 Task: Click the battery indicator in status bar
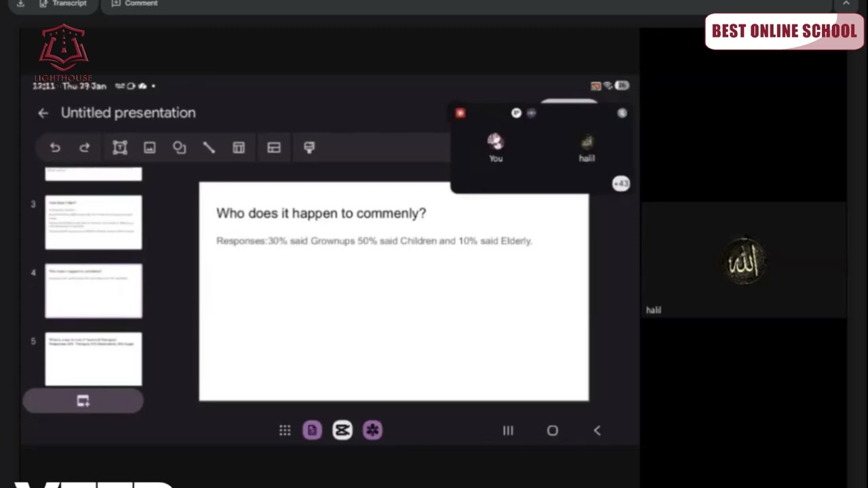click(x=623, y=86)
